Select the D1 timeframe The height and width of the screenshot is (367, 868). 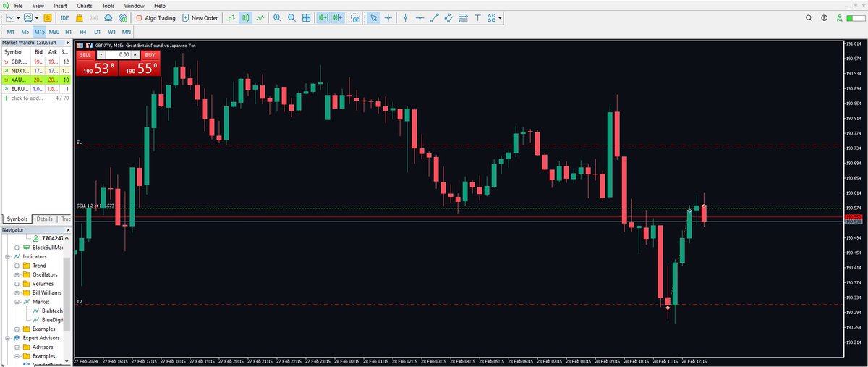[x=97, y=33]
